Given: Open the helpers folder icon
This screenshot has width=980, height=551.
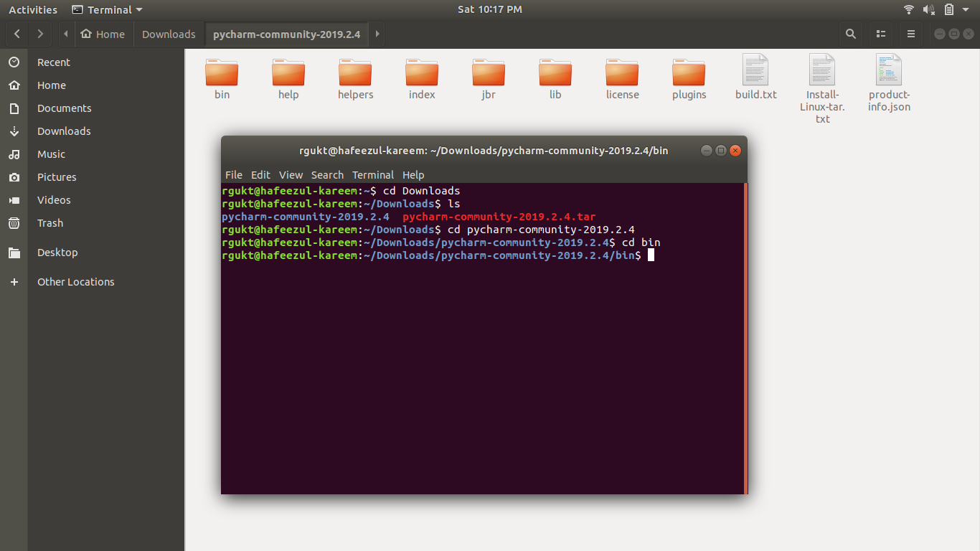Looking at the screenshot, I should 355,72.
